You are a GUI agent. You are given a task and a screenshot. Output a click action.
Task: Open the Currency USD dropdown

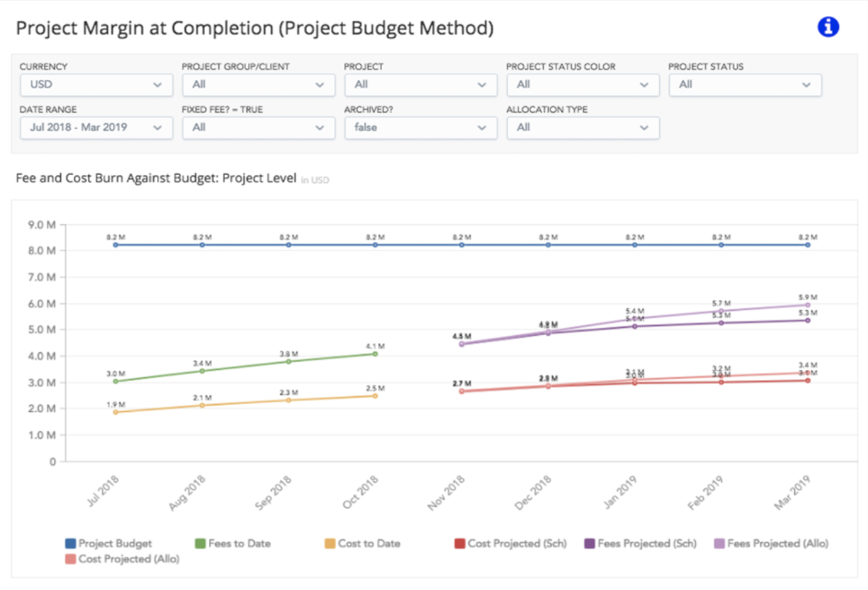click(96, 85)
